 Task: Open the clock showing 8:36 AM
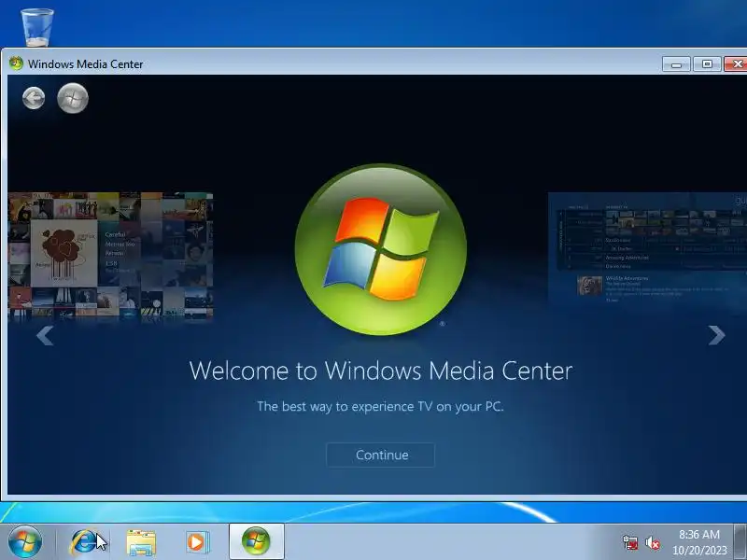[699, 542]
